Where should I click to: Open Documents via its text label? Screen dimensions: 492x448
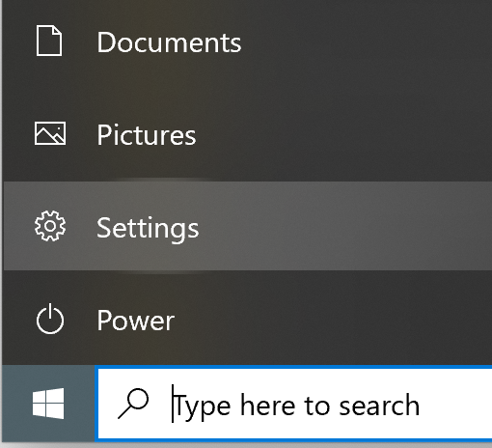pos(169,42)
